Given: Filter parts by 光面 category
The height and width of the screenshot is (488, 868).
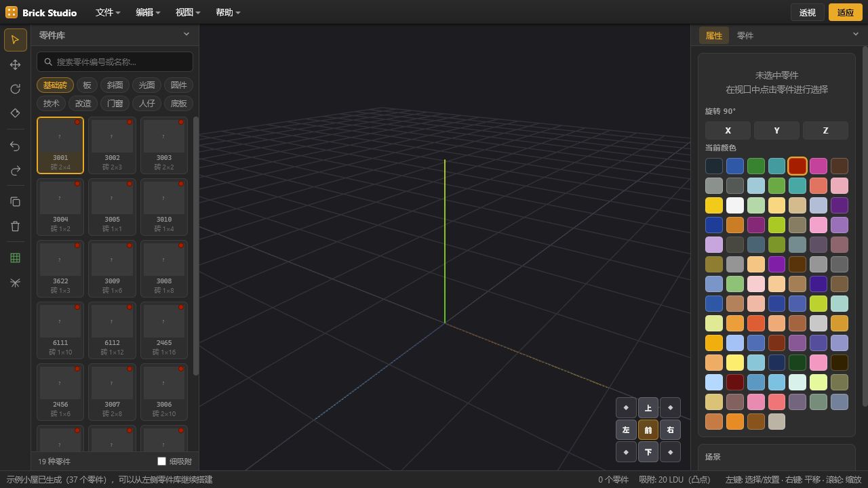Looking at the screenshot, I should coord(146,85).
